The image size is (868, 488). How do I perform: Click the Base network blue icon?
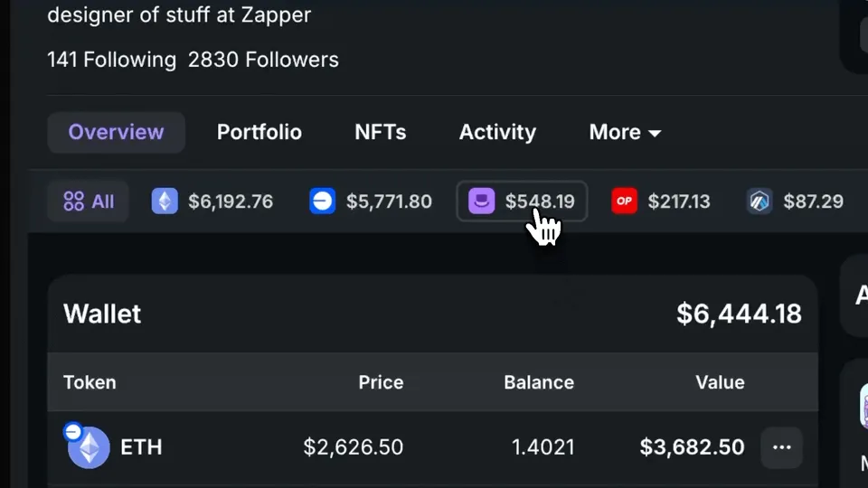(x=323, y=201)
